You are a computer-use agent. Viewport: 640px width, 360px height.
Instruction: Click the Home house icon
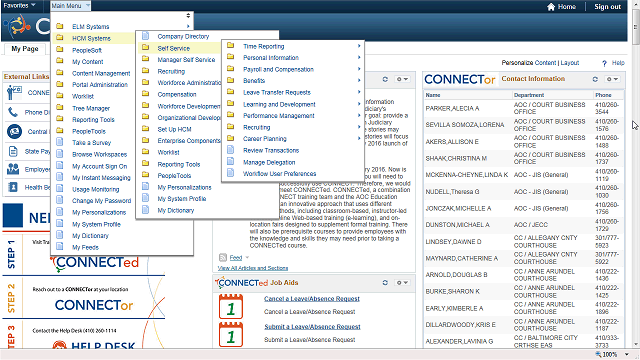(551, 7)
